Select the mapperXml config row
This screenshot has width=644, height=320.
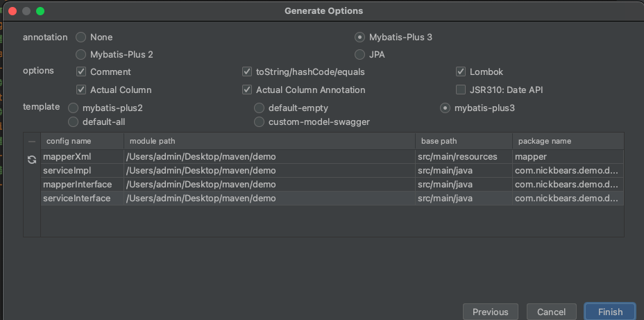point(332,156)
